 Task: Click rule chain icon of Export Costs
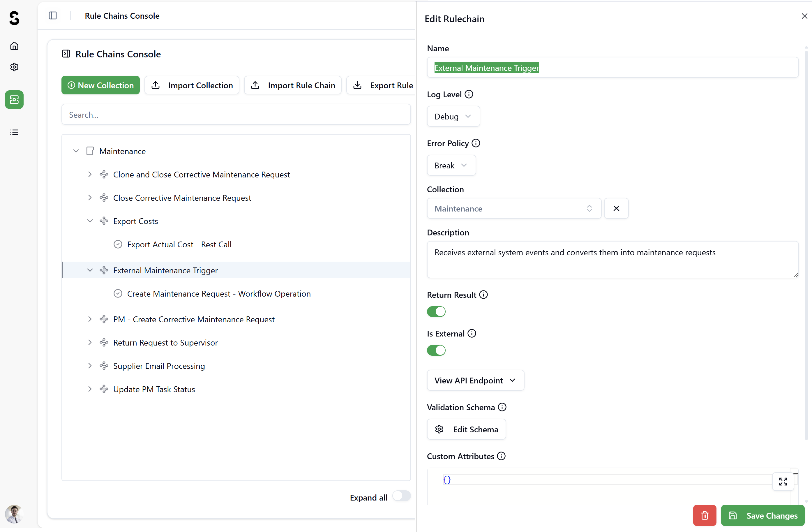pos(104,221)
